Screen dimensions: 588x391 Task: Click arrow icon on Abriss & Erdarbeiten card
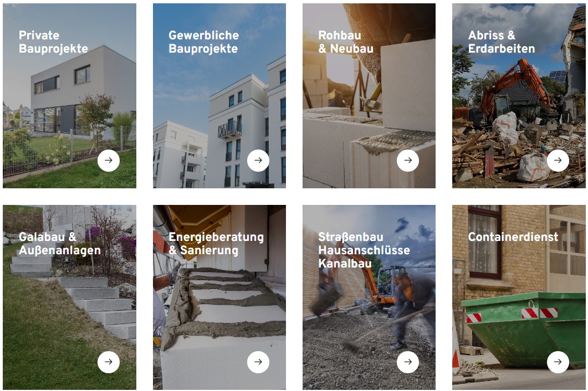tap(558, 160)
